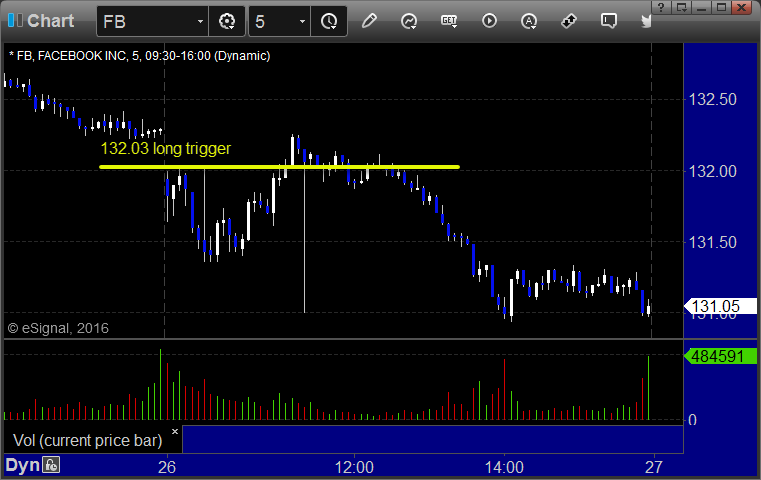Screen dimensions: 761x480
Task: Click the 12:00 time axis label
Action: [354, 467]
